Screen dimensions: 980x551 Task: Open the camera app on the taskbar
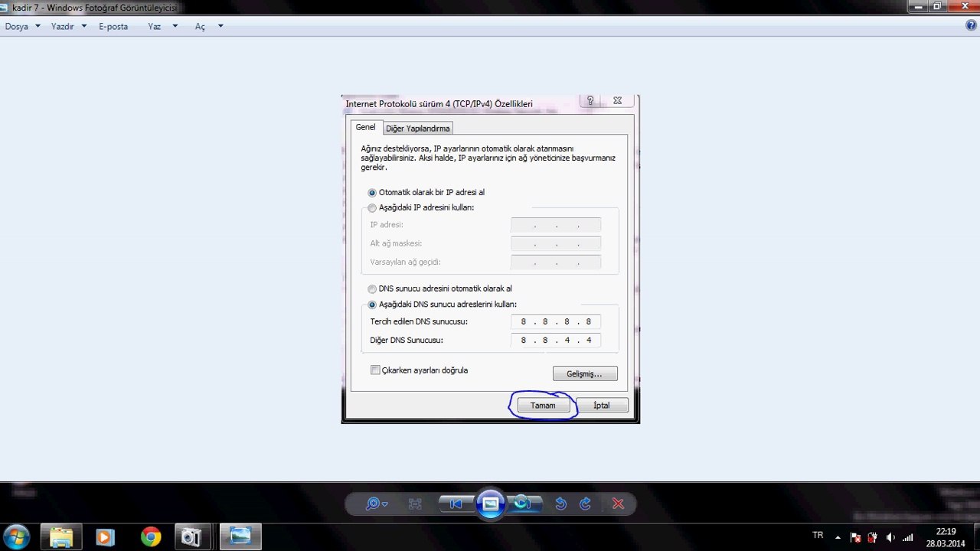(x=190, y=537)
